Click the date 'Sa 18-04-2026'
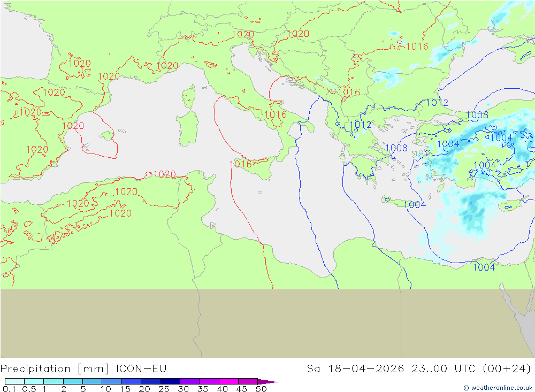This screenshot has height=392, width=535. point(355,369)
